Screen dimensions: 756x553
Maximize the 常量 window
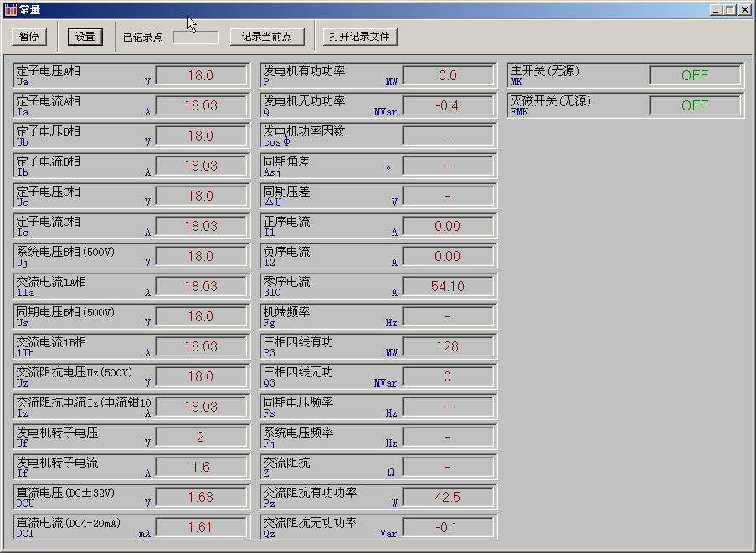click(x=729, y=10)
